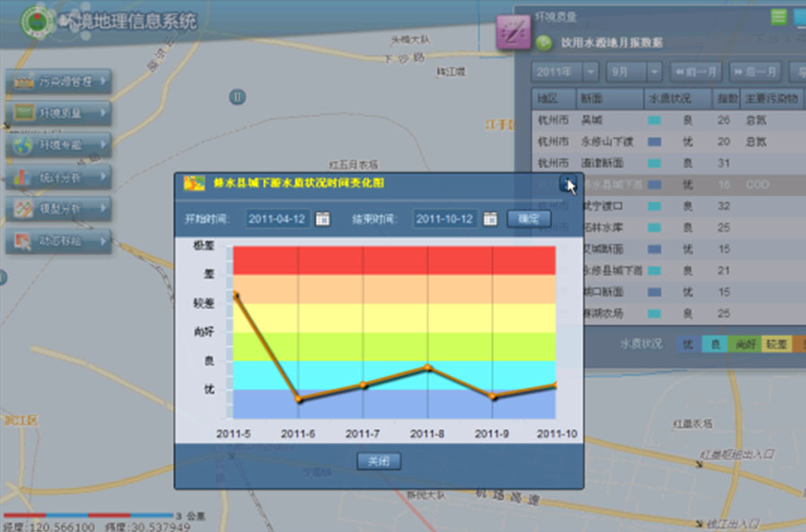This screenshot has height=532, width=806.
Task: Click the cursor drawing icon on 动态标绘
Action: (x=22, y=241)
